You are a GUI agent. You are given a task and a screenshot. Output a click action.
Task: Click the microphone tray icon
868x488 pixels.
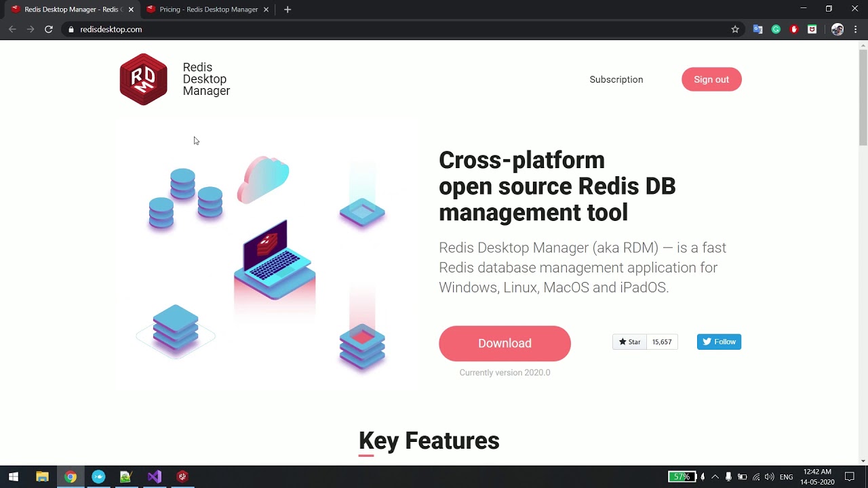click(728, 477)
